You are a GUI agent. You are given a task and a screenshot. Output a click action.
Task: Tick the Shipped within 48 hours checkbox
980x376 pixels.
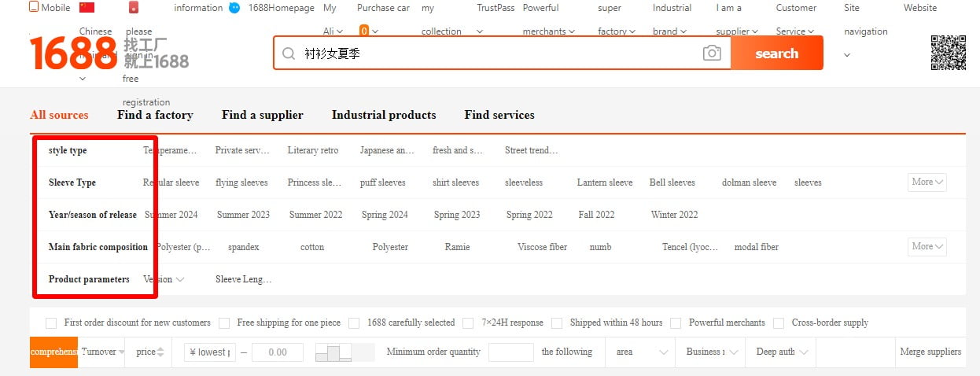[557, 323]
